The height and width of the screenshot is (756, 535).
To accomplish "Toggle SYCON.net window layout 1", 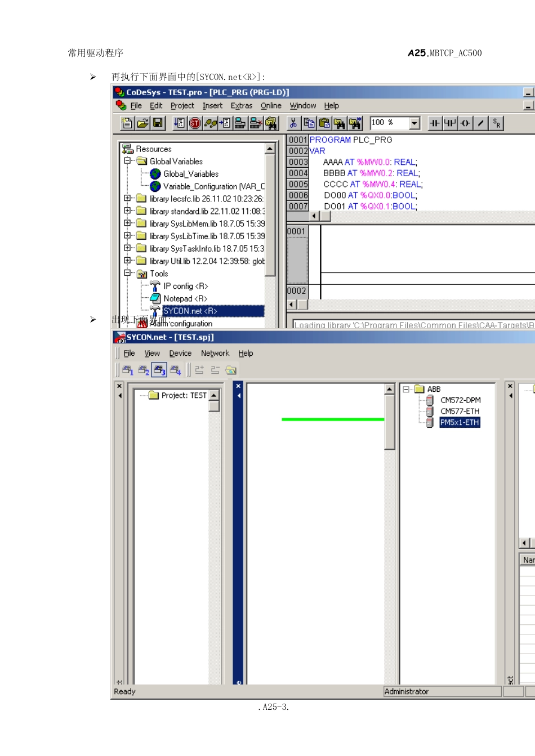I will 128,370.
